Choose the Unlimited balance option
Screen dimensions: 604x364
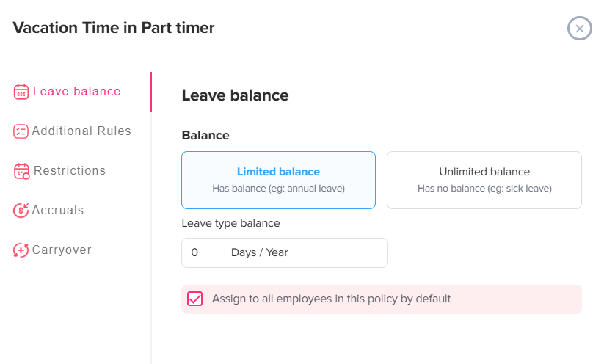[484, 180]
